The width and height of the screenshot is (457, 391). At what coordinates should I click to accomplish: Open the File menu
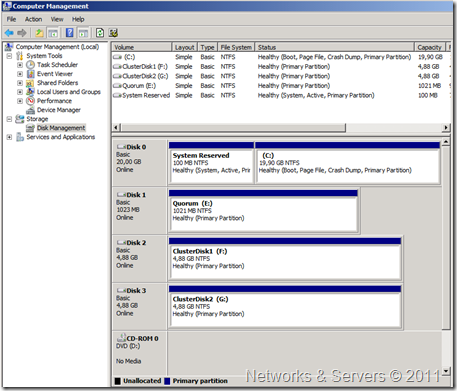tap(11, 19)
